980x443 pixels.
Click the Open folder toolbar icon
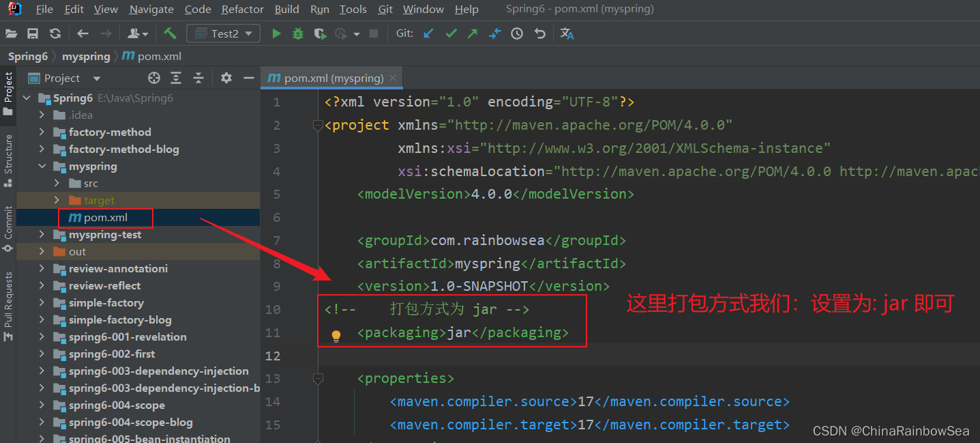11,33
